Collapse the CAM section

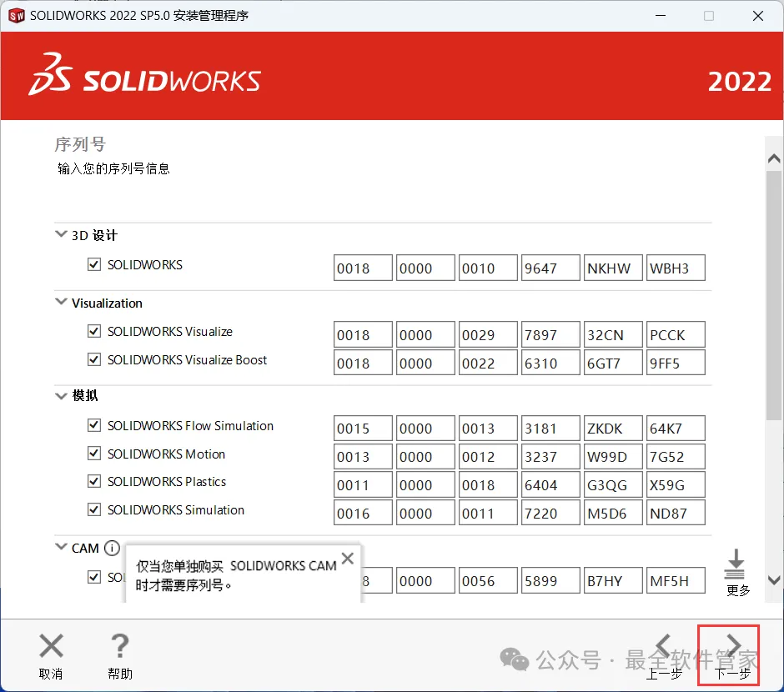point(61,547)
